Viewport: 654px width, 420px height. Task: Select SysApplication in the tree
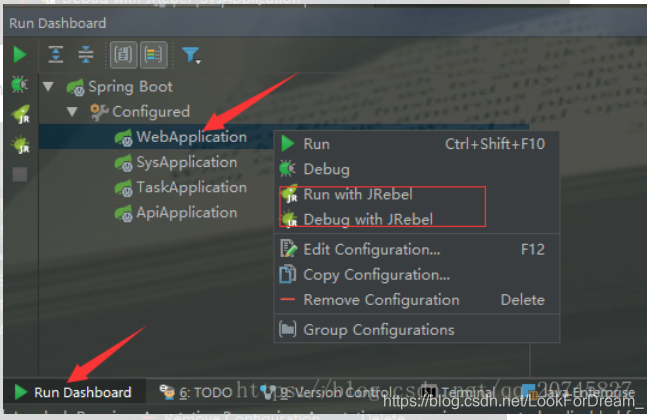coord(176,162)
